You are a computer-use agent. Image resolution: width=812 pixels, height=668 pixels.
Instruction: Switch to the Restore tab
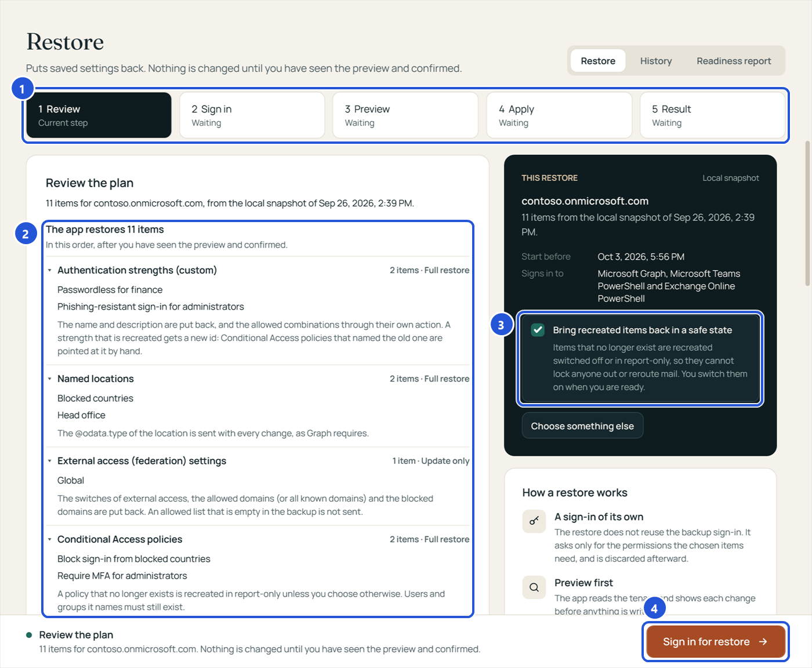point(598,61)
